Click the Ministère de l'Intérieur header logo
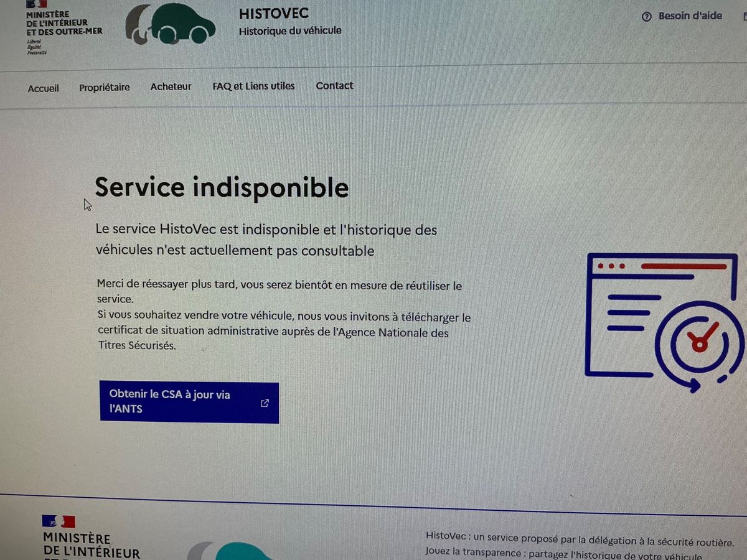 [x=63, y=27]
